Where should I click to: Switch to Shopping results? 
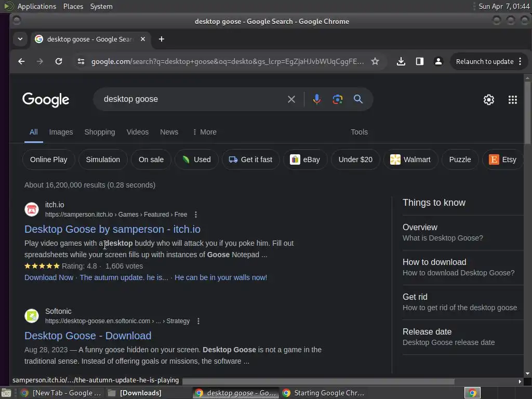coord(100,132)
